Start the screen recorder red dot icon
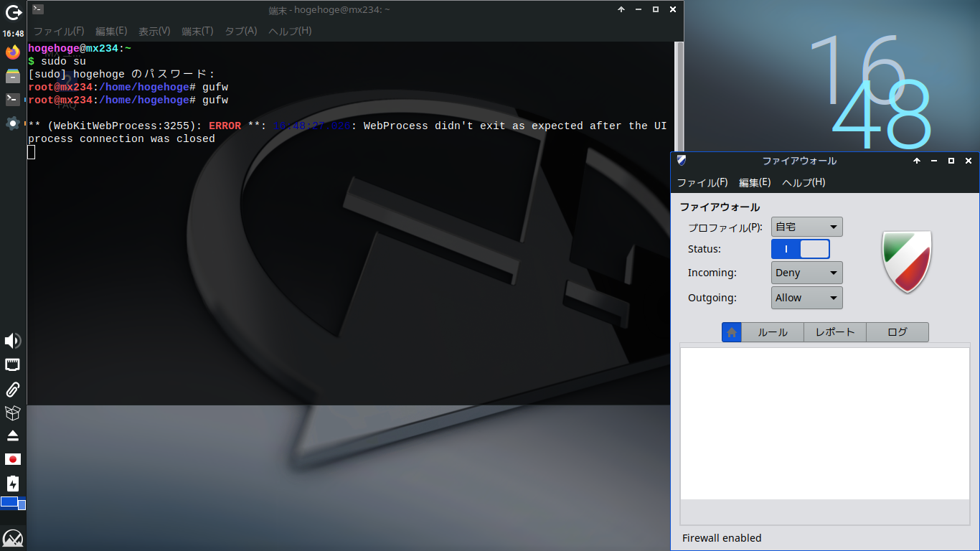 pos(11,458)
